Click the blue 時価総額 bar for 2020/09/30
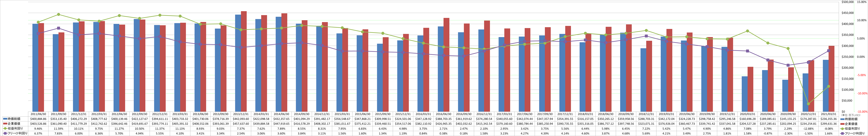868x136 pixels. [785, 96]
